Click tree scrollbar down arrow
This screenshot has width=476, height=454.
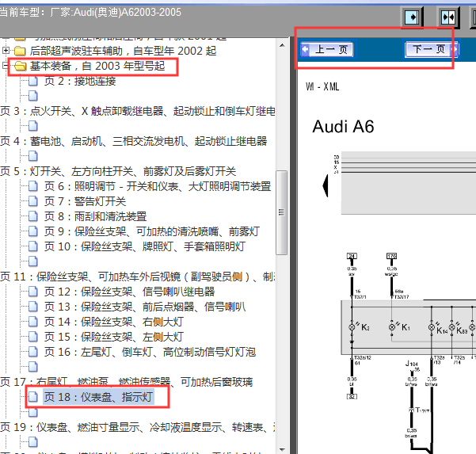pyautogui.click(x=282, y=448)
